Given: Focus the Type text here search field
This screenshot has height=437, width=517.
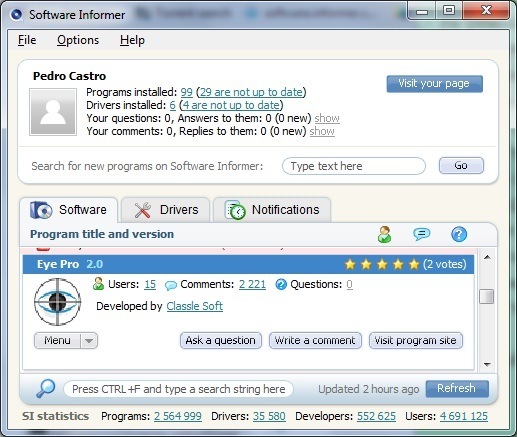Looking at the screenshot, I should 354,166.
